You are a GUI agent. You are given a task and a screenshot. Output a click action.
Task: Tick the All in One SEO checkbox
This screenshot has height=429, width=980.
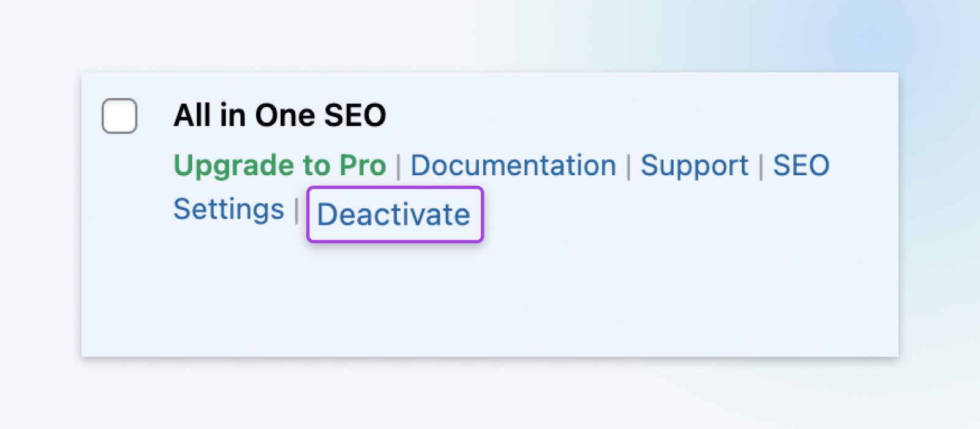click(x=119, y=116)
